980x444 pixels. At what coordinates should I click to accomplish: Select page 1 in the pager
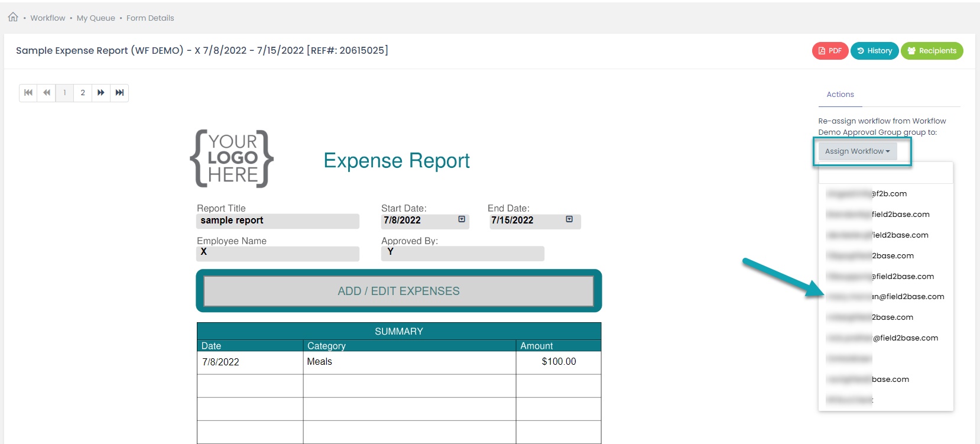(x=64, y=93)
